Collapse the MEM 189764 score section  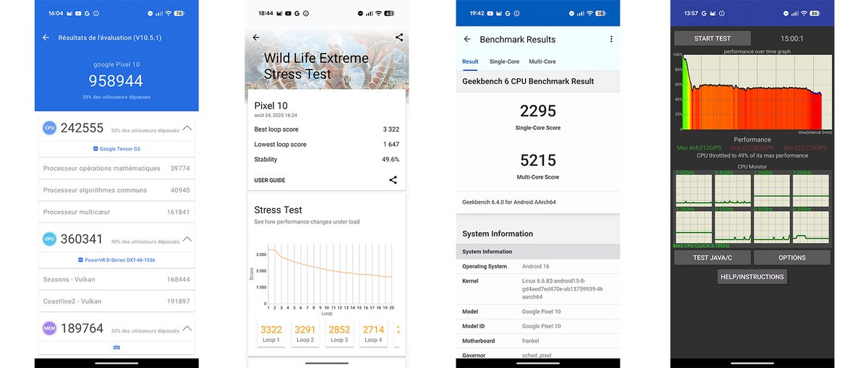187,329
